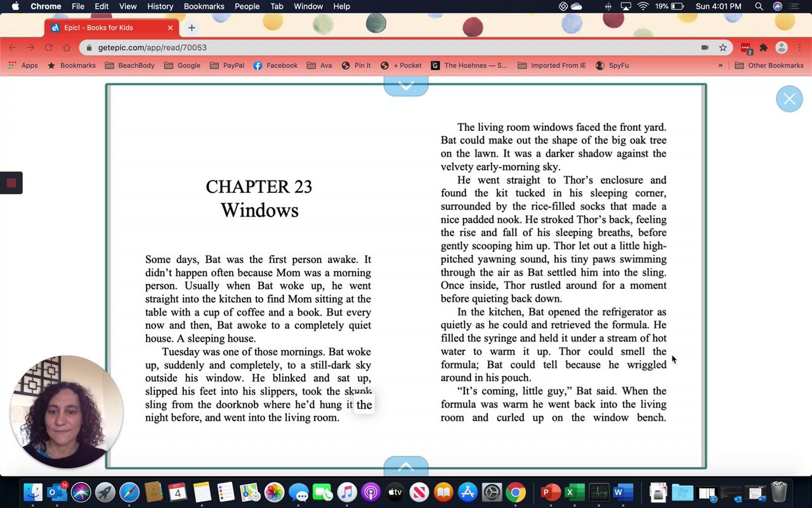Close the Epic! Books for Kids tab
Viewport: 812px width, 508px height.
pos(170,28)
